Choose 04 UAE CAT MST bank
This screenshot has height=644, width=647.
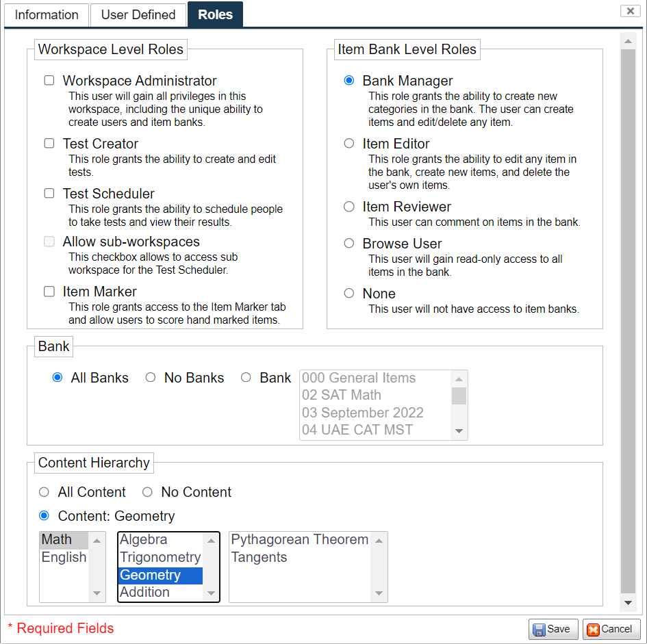click(376, 430)
